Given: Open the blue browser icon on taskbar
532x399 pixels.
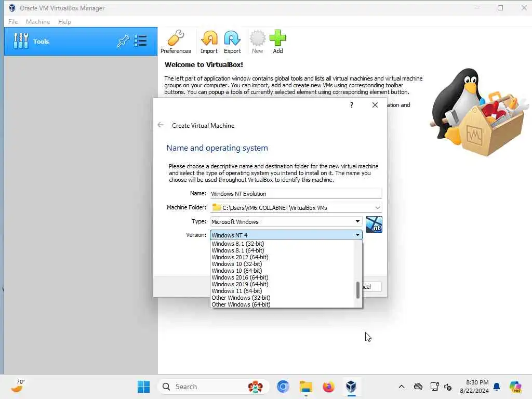Looking at the screenshot, I should pos(283,387).
